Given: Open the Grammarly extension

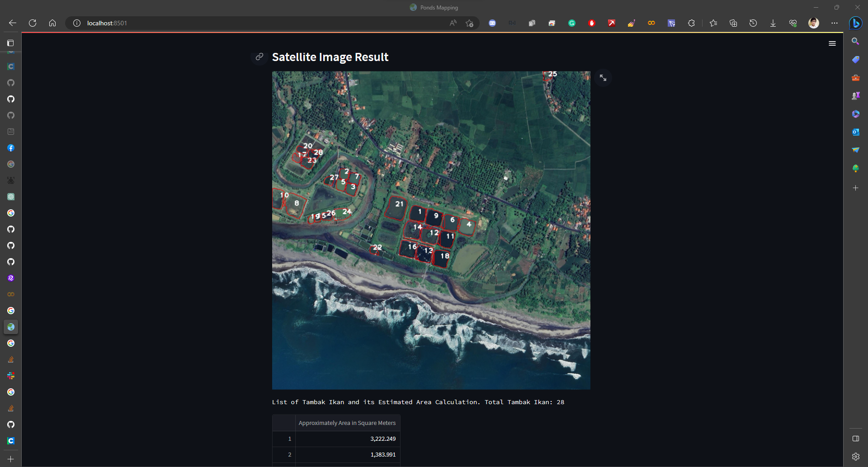Looking at the screenshot, I should 572,23.
